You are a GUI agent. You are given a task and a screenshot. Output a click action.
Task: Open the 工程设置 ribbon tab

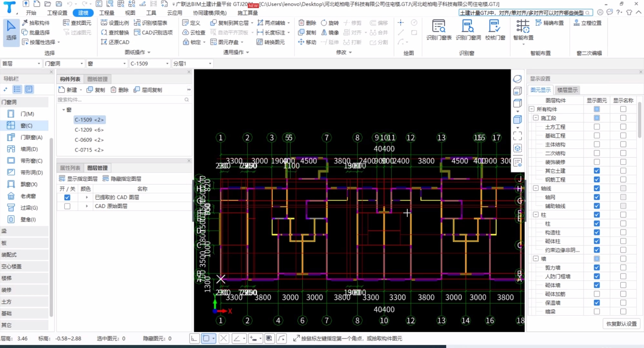(x=57, y=13)
